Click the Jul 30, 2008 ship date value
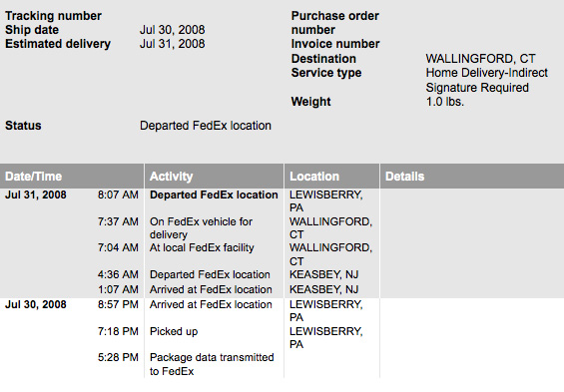The height and width of the screenshot is (392, 564). click(x=173, y=30)
